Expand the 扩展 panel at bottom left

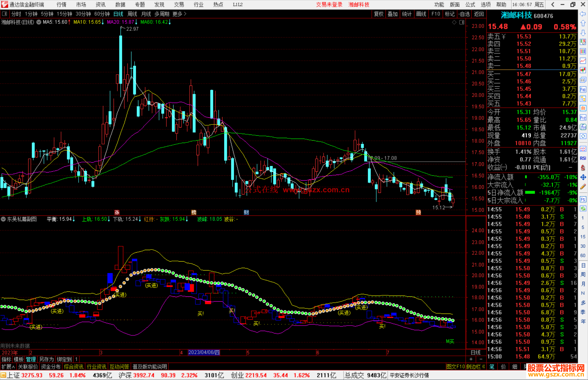pos(8,367)
